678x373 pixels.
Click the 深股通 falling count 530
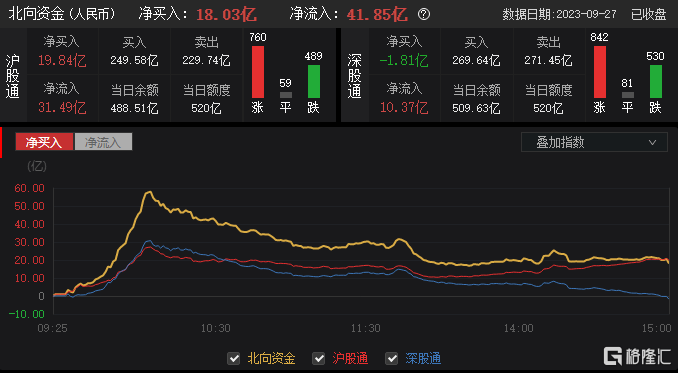click(656, 56)
